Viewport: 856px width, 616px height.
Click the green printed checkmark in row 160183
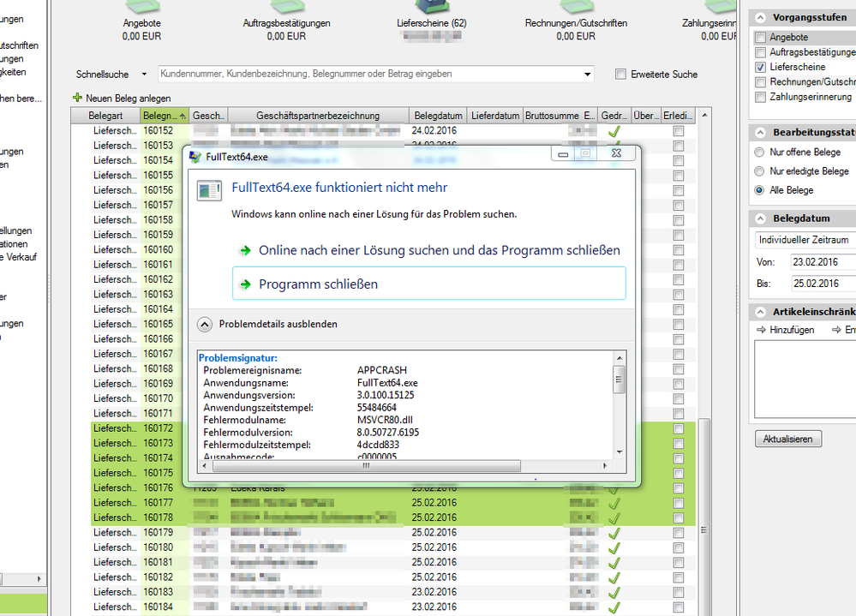(x=614, y=593)
